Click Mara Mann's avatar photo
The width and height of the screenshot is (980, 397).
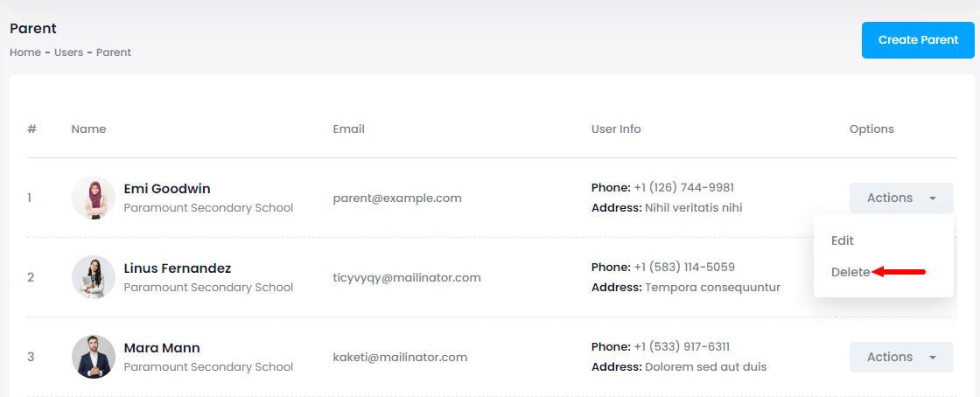(94, 357)
